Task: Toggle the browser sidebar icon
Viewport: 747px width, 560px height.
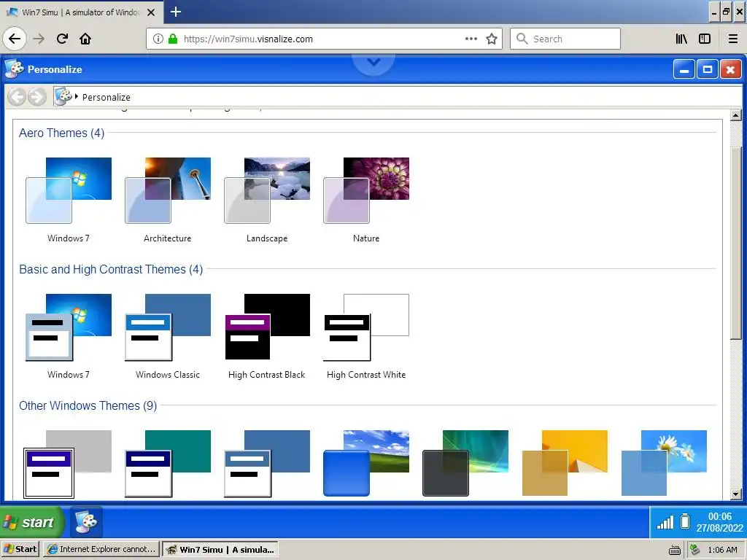Action: click(x=705, y=39)
